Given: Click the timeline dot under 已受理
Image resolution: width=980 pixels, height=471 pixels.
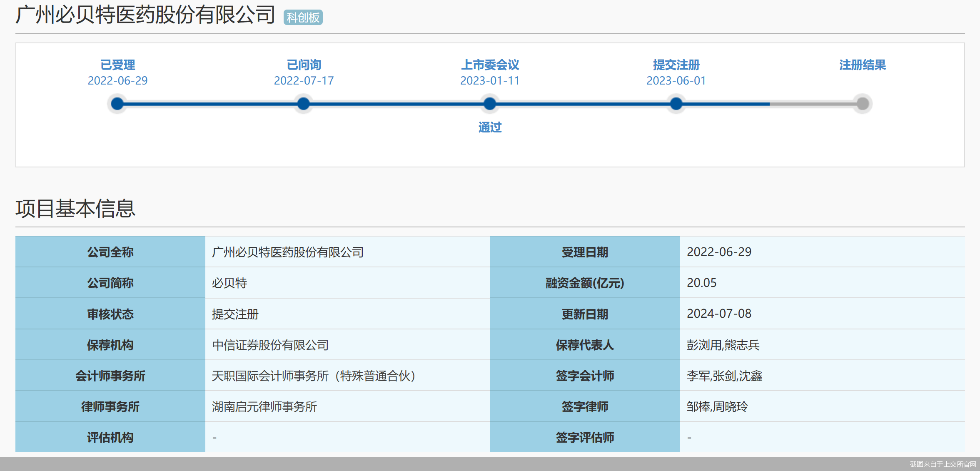Looking at the screenshot, I should (x=117, y=104).
